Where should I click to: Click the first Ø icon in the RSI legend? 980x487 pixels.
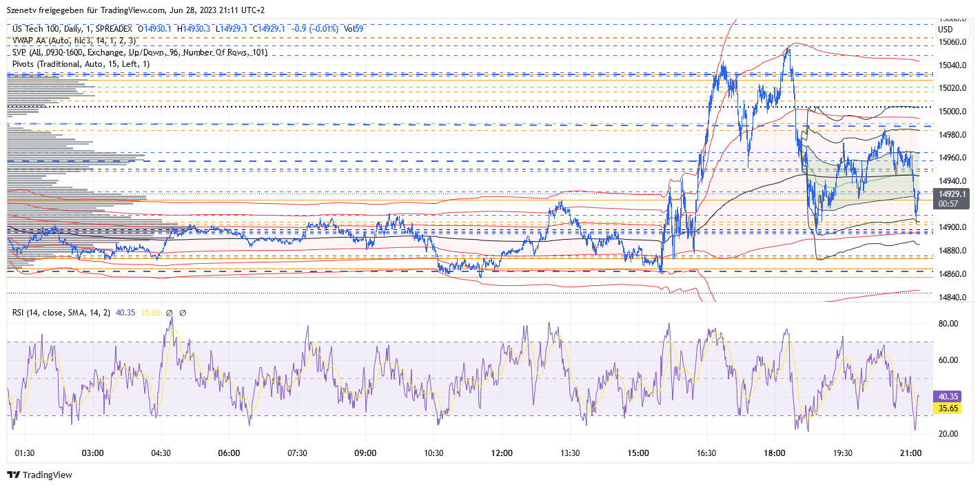point(170,311)
